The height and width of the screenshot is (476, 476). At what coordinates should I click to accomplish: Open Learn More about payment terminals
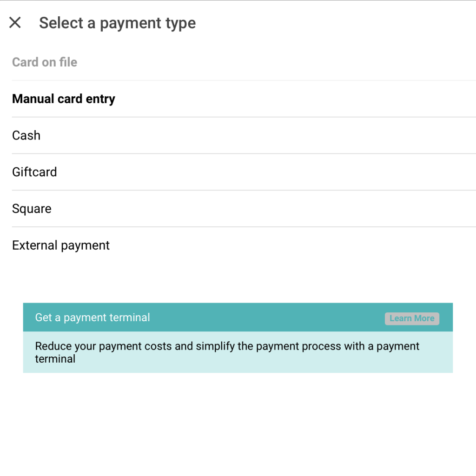coord(412,318)
